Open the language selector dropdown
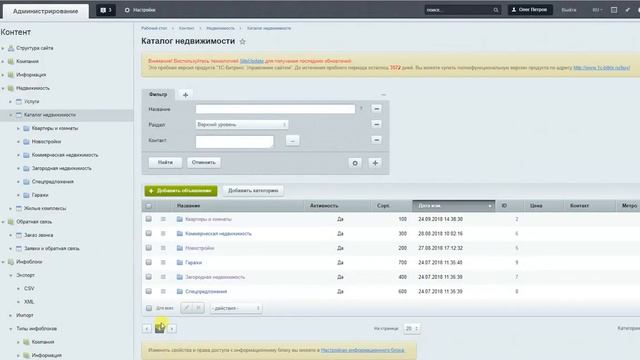 coord(597,10)
